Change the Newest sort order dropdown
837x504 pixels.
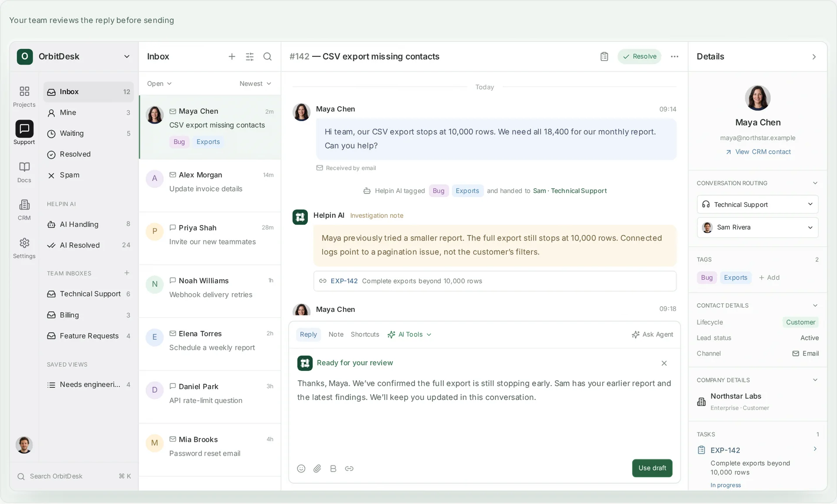coord(255,84)
